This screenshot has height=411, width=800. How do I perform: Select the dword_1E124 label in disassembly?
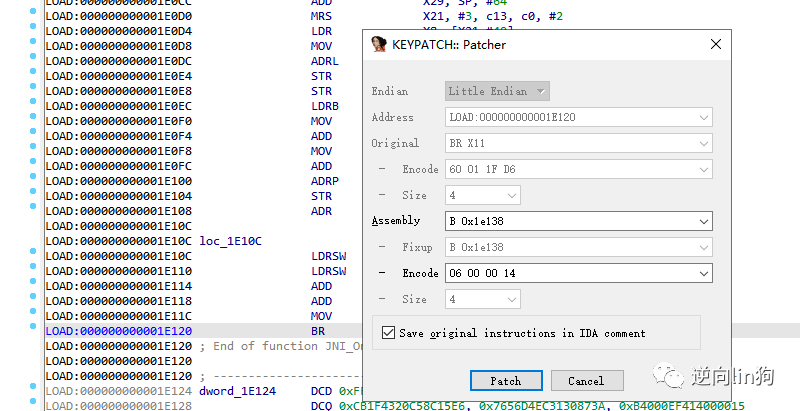238,391
